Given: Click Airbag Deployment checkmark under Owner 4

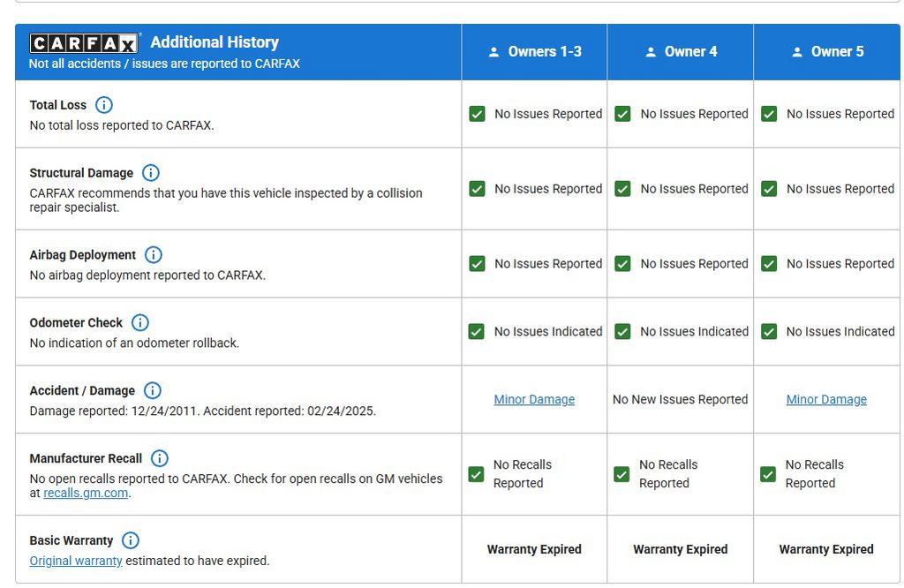Looking at the screenshot, I should click(622, 264).
